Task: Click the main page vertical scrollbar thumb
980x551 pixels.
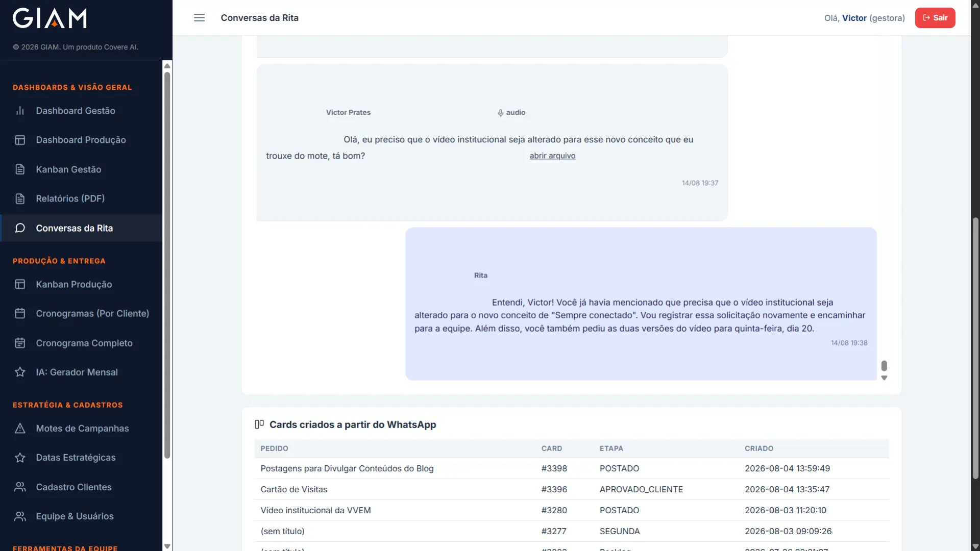Action: tap(975, 348)
